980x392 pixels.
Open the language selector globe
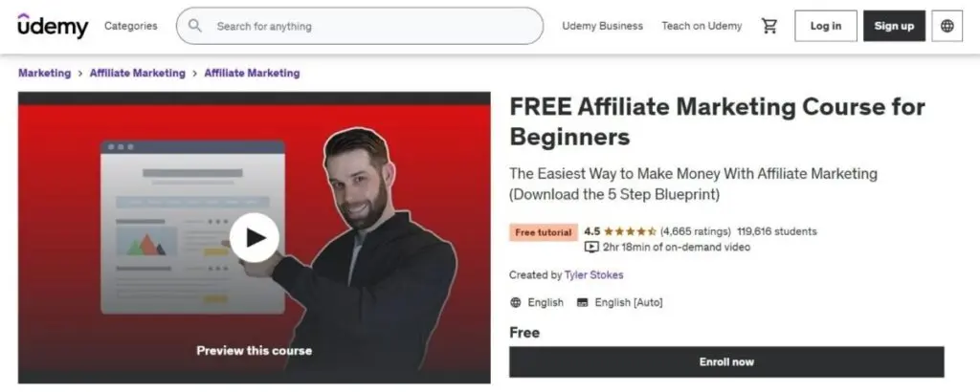pyautogui.click(x=947, y=26)
